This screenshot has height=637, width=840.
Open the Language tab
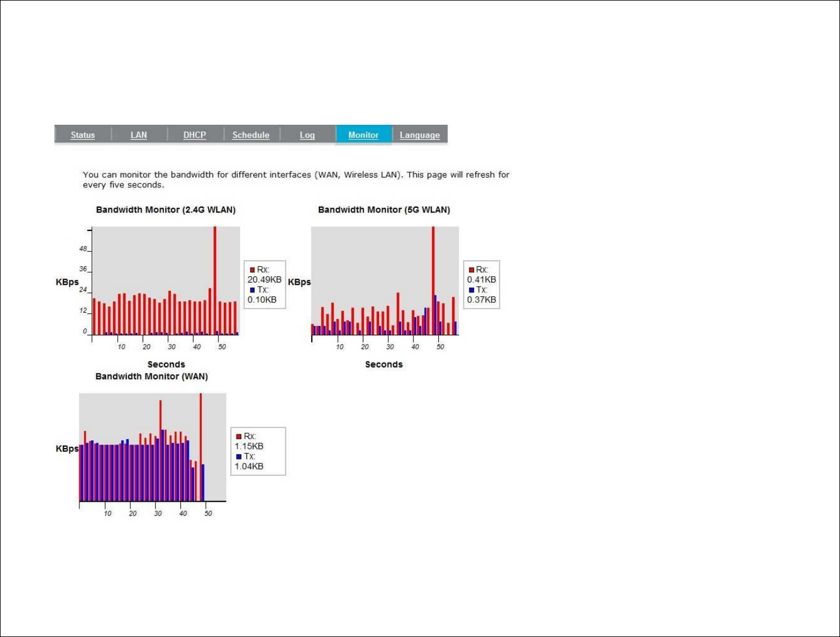[x=420, y=135]
